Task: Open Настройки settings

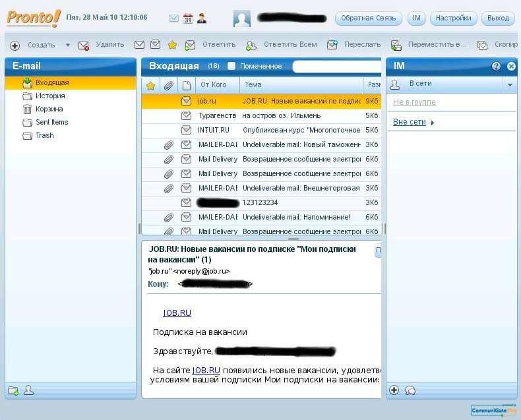Action: coord(454,18)
